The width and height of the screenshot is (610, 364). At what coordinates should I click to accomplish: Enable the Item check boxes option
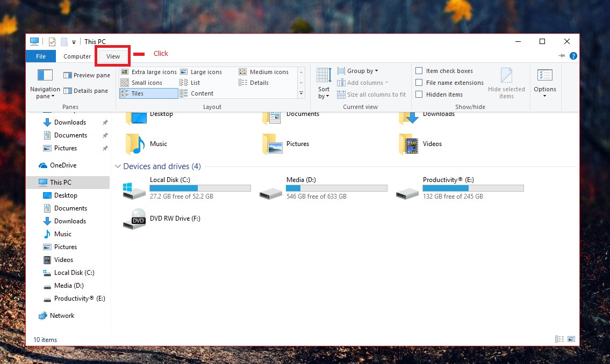419,70
